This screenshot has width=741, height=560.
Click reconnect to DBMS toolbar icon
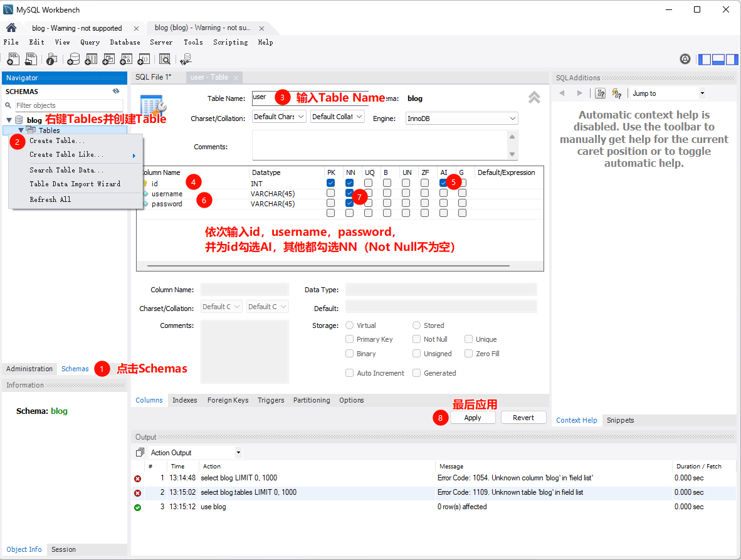point(186,59)
